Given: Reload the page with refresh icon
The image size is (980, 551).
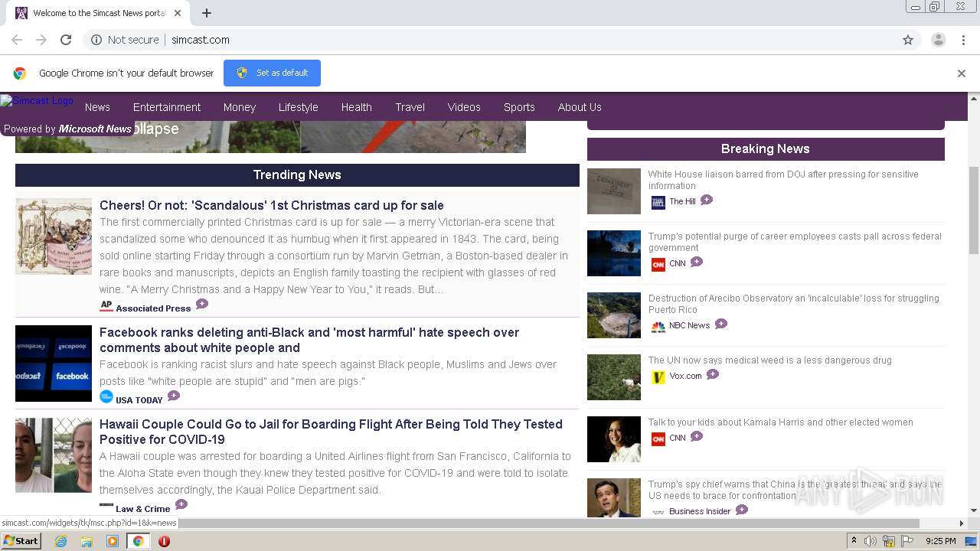Looking at the screenshot, I should 66,40.
